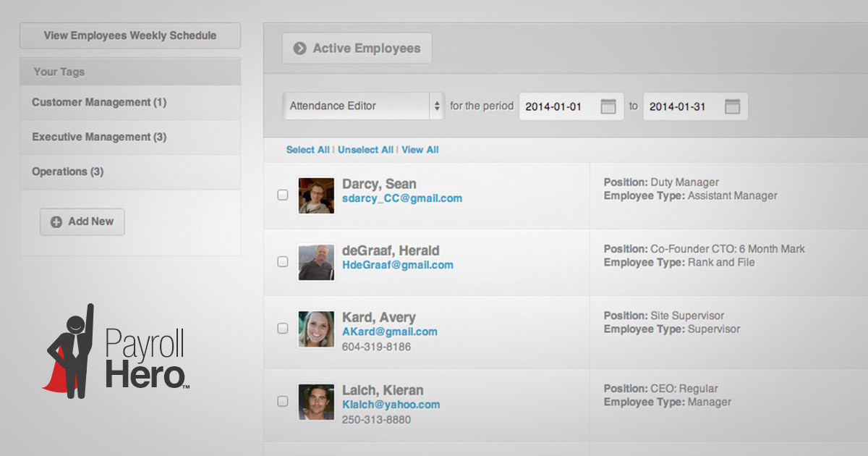
Task: Open the Operations tag list
Action: (x=67, y=172)
